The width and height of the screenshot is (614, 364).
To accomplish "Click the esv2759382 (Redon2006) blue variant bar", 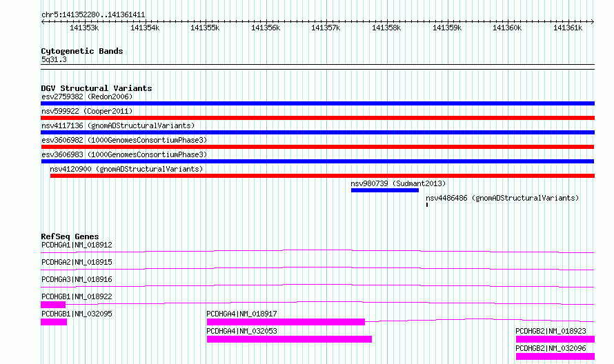I will coord(317,103).
